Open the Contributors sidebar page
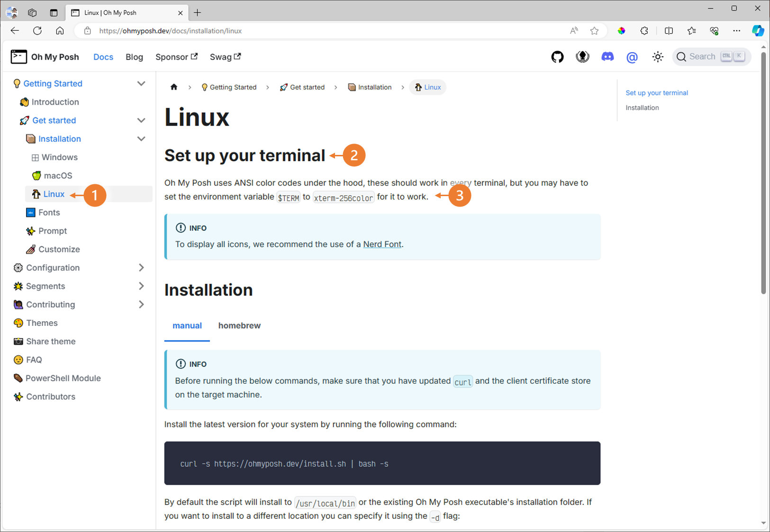 pyautogui.click(x=45, y=397)
